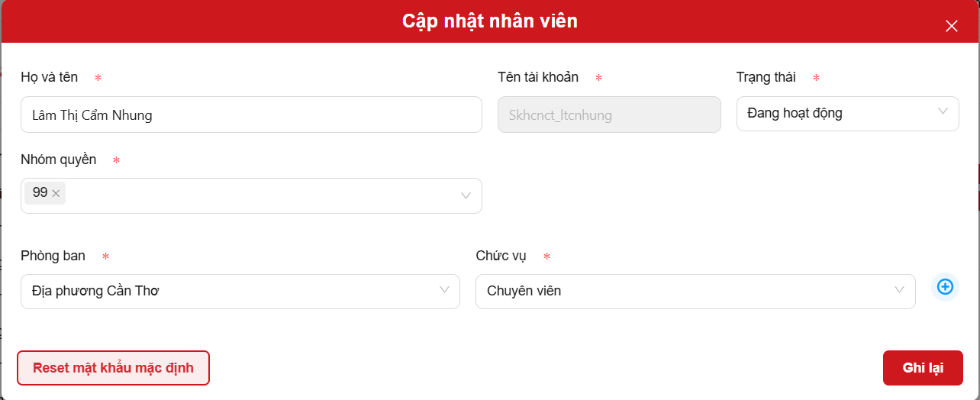980x400 pixels.
Task: Click the Cập nhật nhân viên title
Action: point(489,21)
